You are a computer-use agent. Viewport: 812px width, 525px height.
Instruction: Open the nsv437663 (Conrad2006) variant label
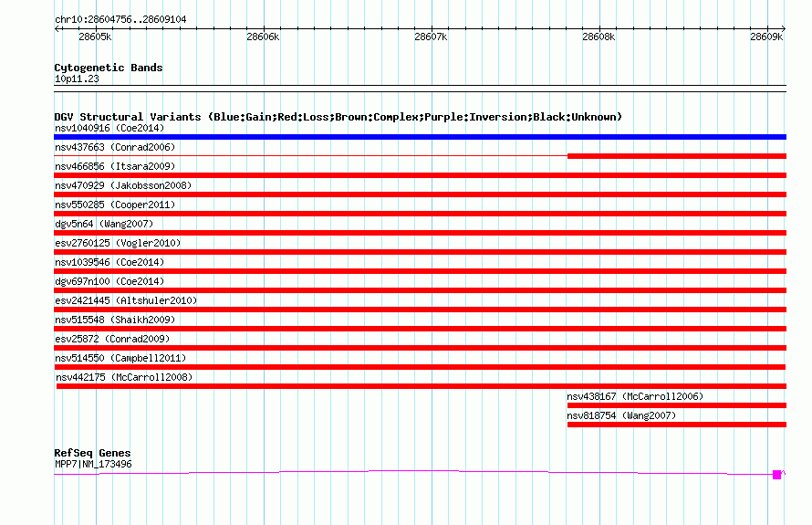115,147
